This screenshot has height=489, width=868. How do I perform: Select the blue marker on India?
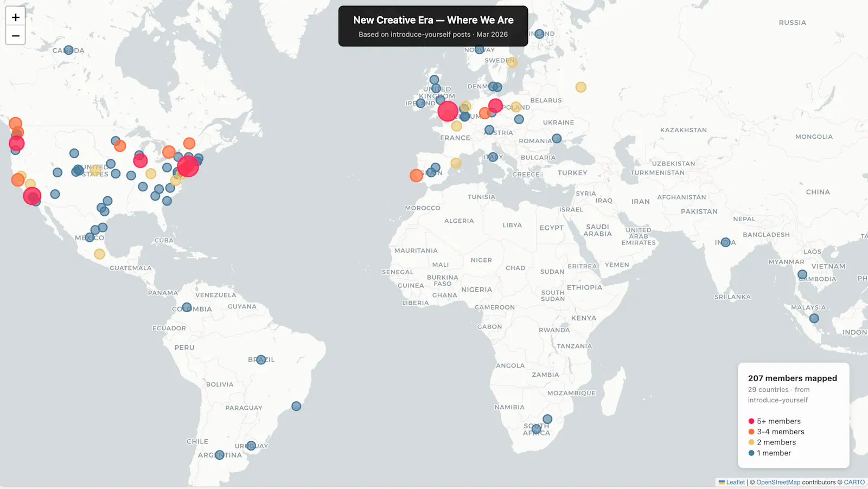click(x=726, y=242)
